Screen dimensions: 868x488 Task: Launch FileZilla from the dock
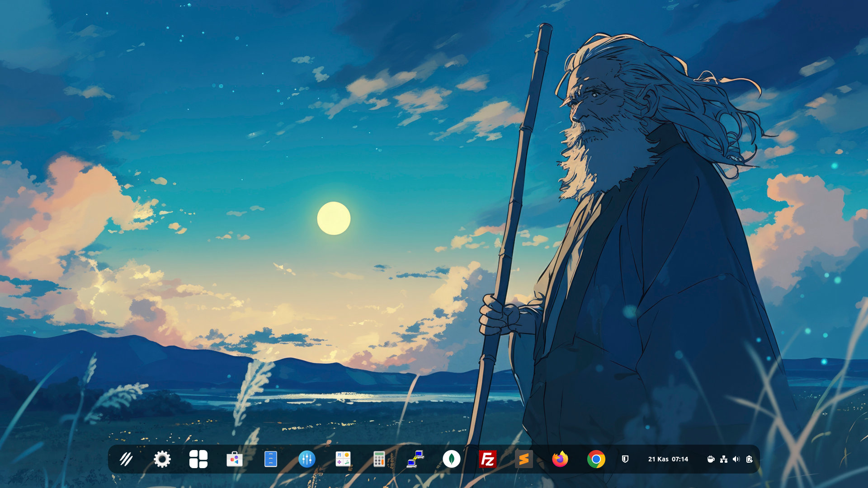pyautogui.click(x=488, y=459)
